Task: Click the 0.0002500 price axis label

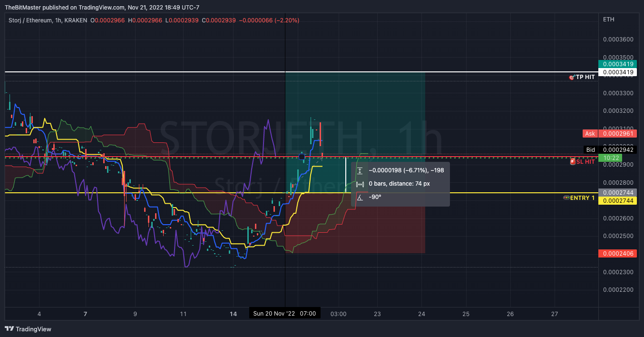Action: pyautogui.click(x=618, y=236)
